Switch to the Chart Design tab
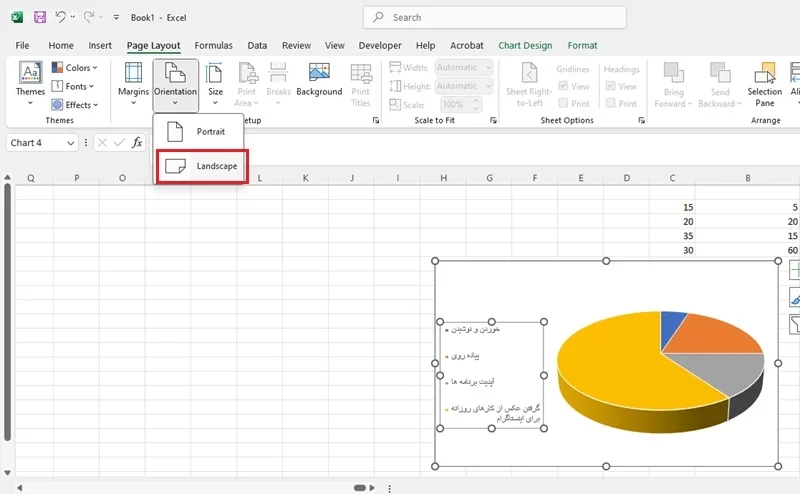The image size is (800, 494). 525,45
